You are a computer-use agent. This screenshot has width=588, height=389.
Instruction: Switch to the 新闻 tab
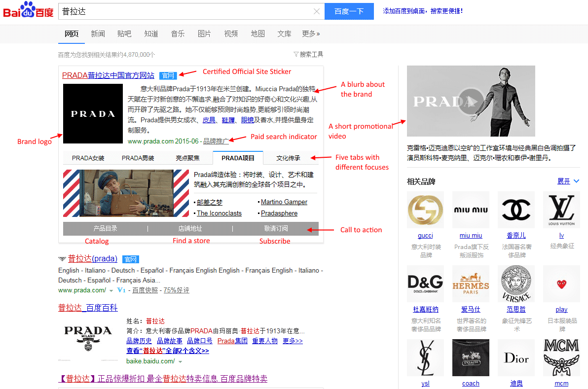point(98,34)
